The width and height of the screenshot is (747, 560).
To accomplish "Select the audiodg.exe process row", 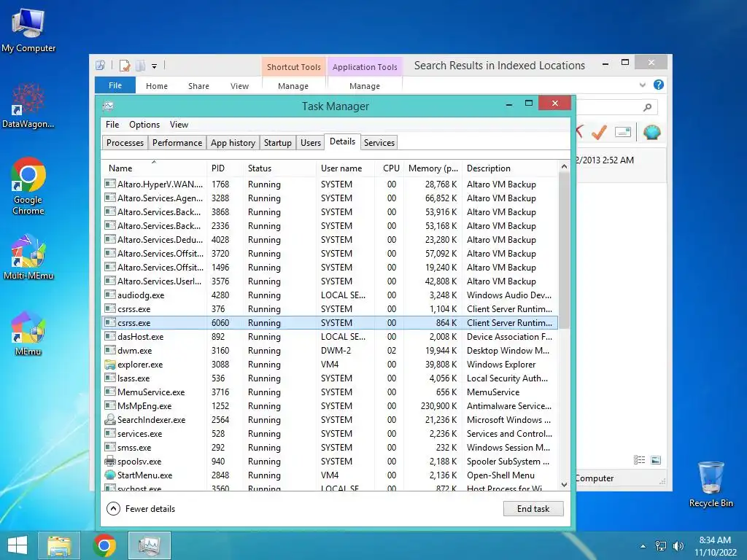I will (x=330, y=295).
